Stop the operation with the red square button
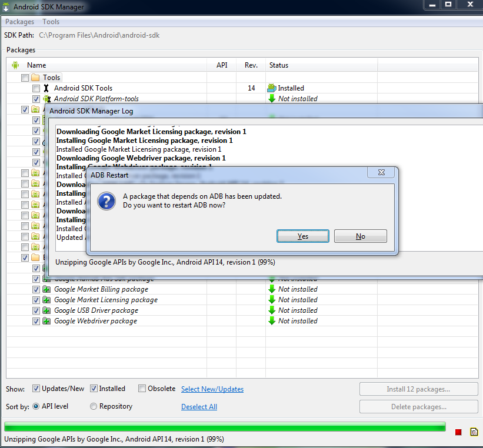The width and height of the screenshot is (483, 448). pyautogui.click(x=458, y=432)
